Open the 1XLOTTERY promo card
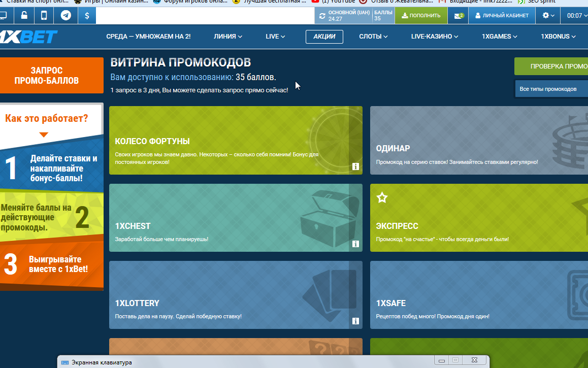The height and width of the screenshot is (368, 588). 236,295
